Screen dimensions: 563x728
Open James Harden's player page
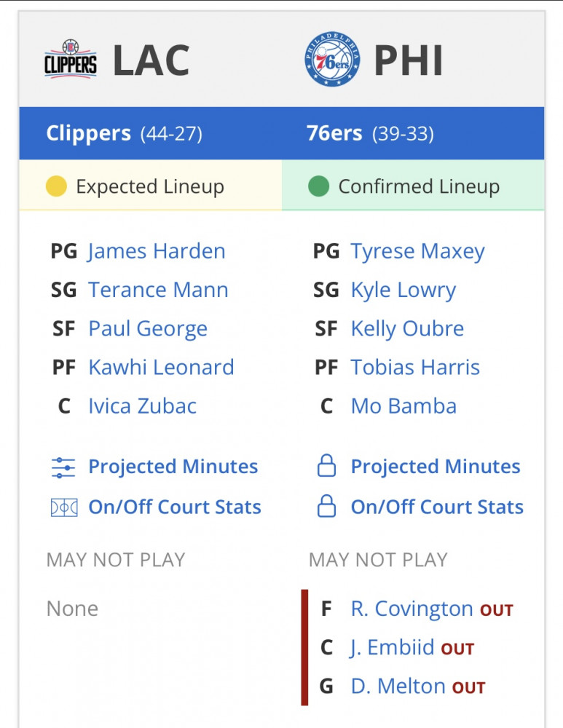point(157,251)
